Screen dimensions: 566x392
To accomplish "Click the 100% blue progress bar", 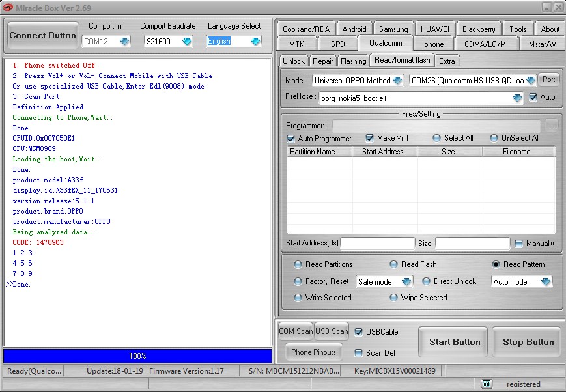I will [x=137, y=356].
